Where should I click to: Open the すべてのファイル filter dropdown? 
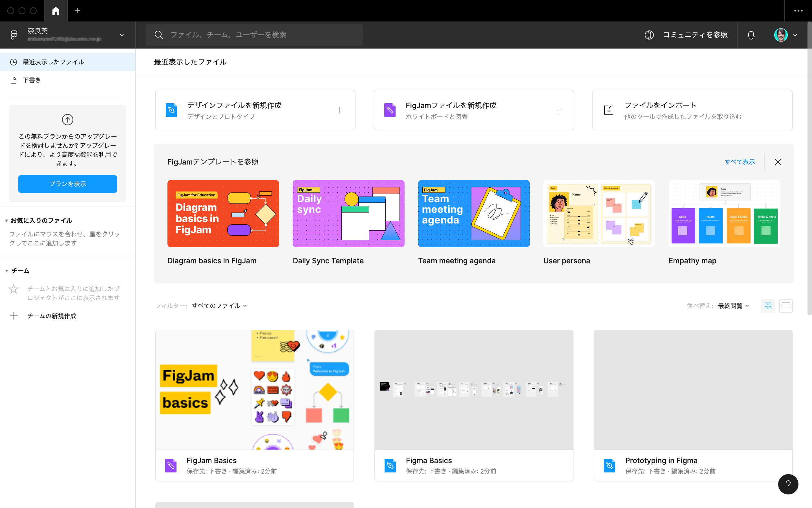coord(219,306)
